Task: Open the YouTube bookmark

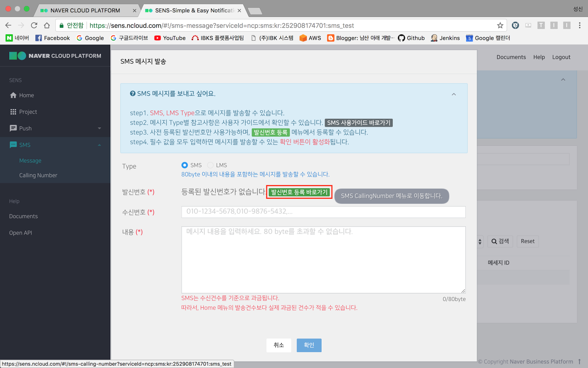Action: [170, 38]
